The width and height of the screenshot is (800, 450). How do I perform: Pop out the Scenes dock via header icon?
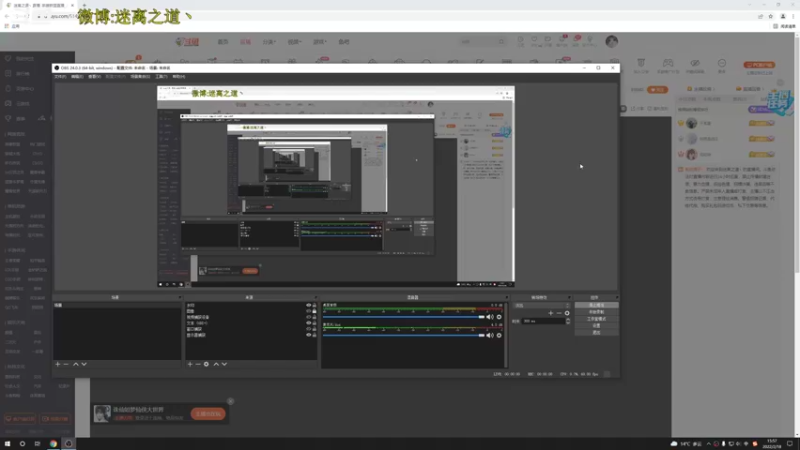pos(179,297)
